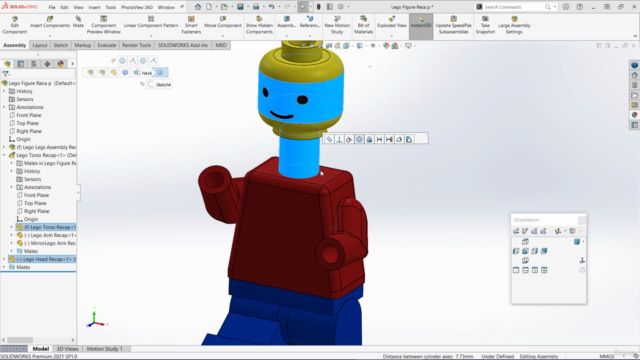Image resolution: width=640 pixels, height=360 pixels.
Task: Expand the Annotations node under the assembly
Action: 4,107
